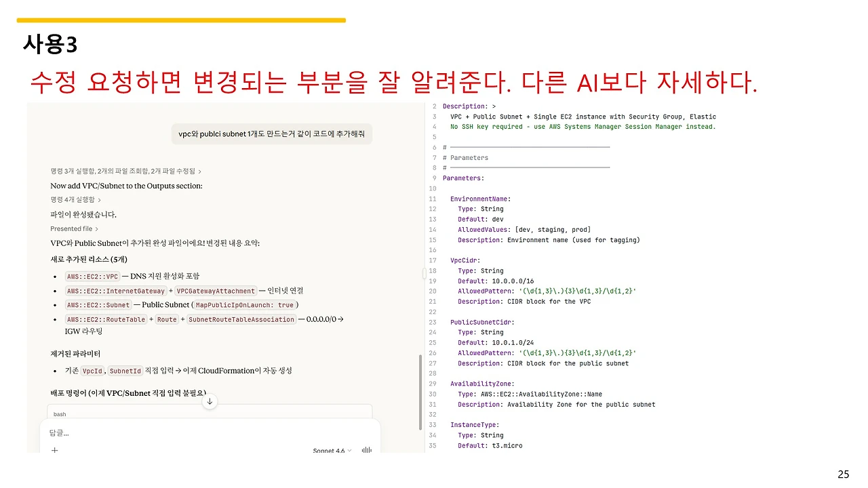This screenshot has width=868, height=488.
Task: Click the voice dictation waveform icon
Action: pos(367,450)
